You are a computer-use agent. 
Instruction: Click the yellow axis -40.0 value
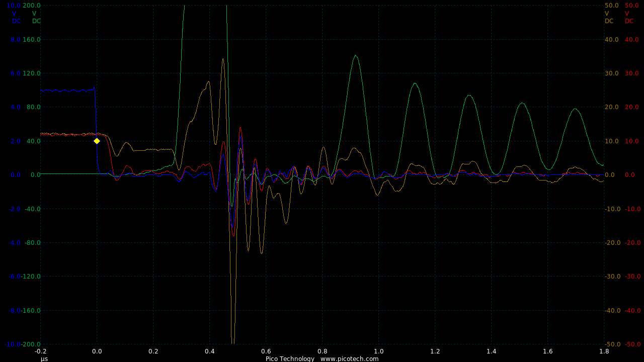[611, 311]
